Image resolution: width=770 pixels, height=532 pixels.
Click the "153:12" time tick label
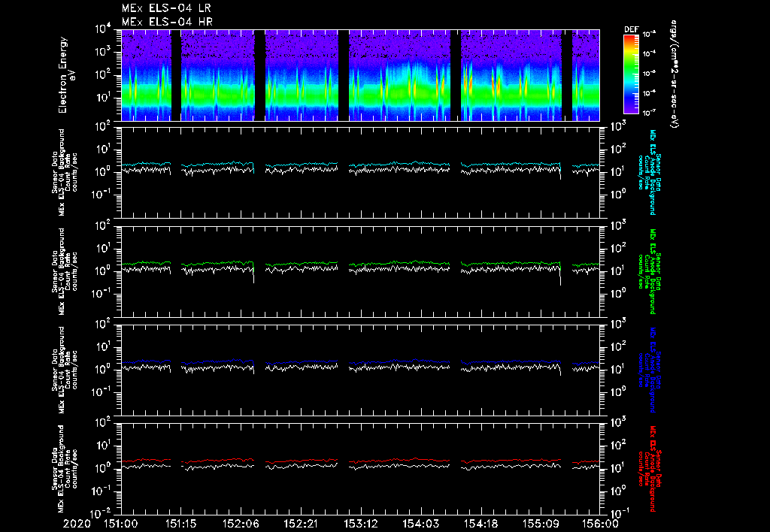360,524
